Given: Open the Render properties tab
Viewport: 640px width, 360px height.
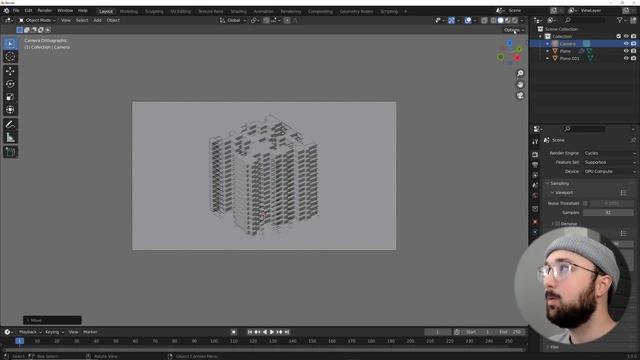Looking at the screenshot, I should pyautogui.click(x=535, y=155).
